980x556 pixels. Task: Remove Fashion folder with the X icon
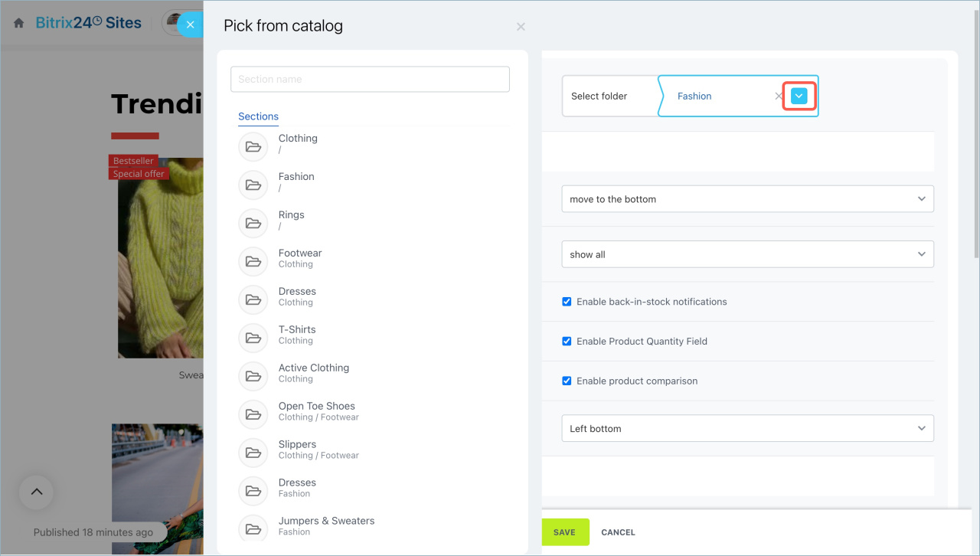[779, 96]
